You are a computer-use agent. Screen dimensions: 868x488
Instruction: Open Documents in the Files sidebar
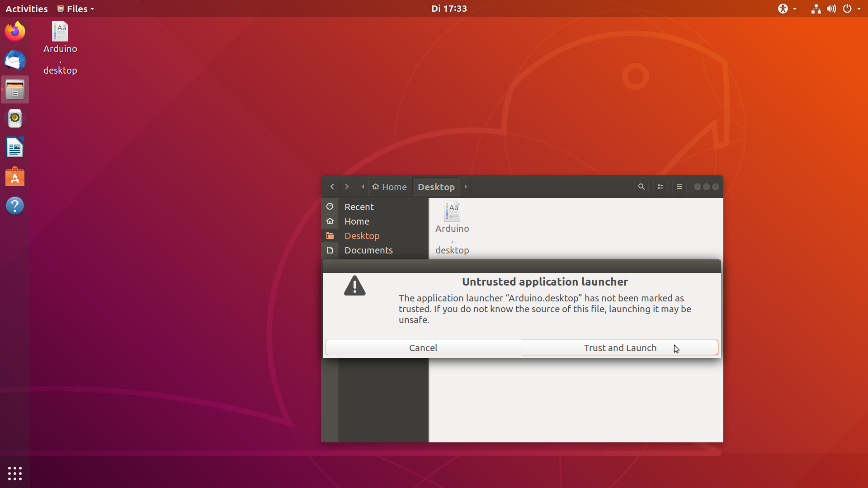375,250
